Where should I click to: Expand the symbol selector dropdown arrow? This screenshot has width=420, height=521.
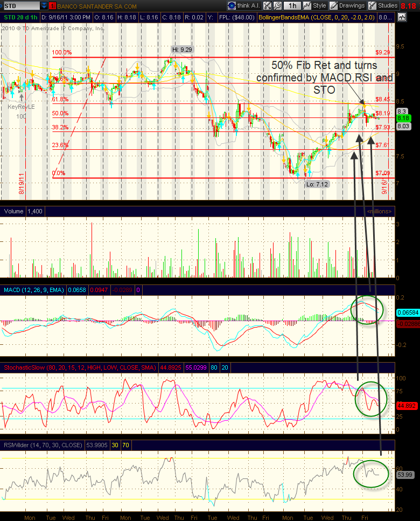point(44,5)
